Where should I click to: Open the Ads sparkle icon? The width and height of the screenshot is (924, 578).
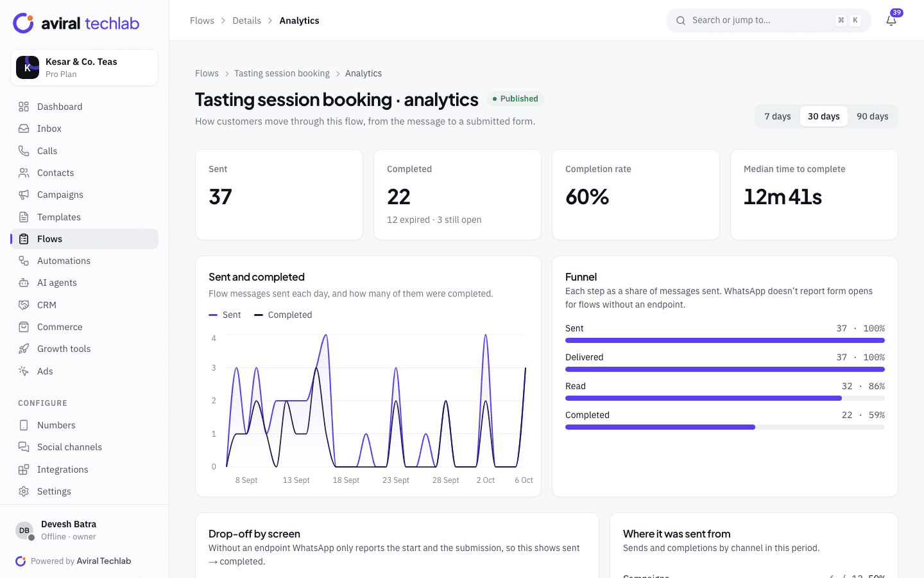[24, 371]
